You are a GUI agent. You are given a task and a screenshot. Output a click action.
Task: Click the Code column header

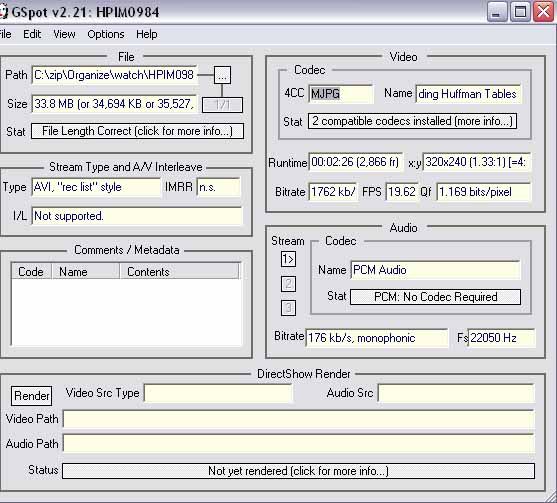[x=31, y=272]
